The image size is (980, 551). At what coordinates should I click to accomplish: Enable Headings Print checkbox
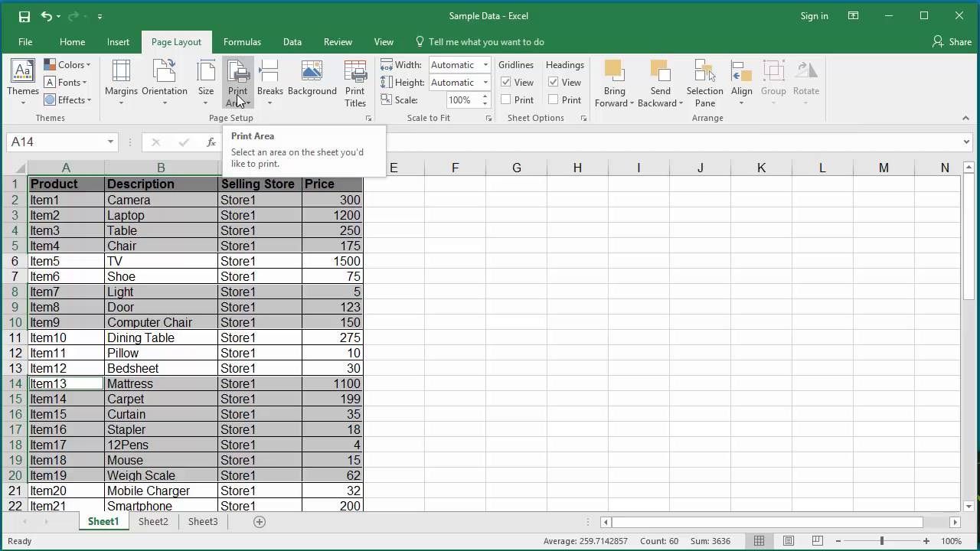click(554, 100)
